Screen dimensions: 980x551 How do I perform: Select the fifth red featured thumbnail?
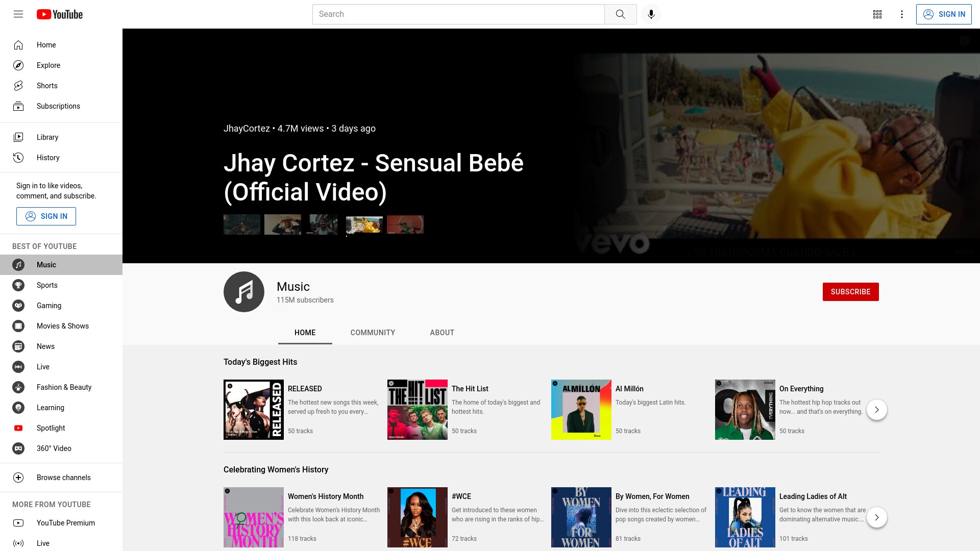tap(405, 224)
